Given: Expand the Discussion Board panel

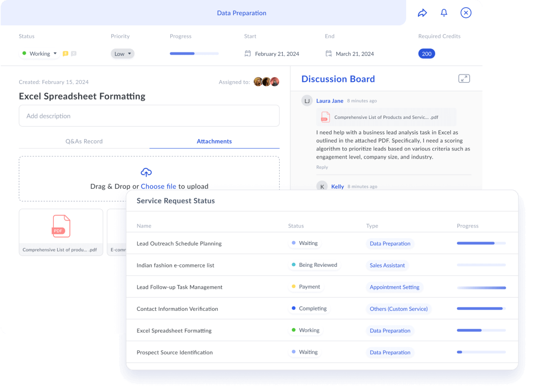Looking at the screenshot, I should tap(464, 79).
